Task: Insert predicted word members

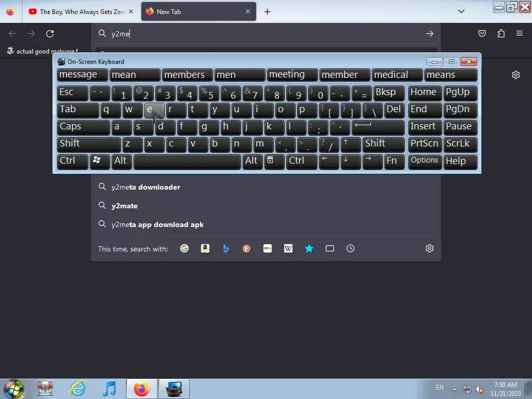Action: pos(188,75)
